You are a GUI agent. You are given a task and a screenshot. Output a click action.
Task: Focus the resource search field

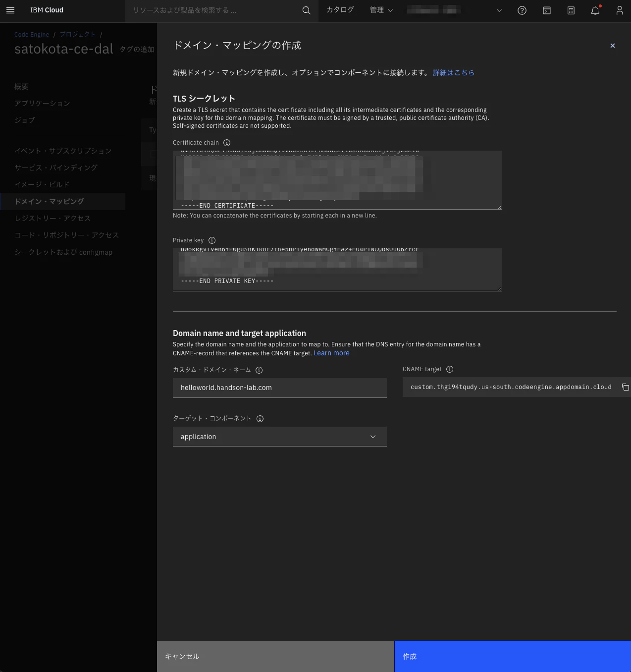click(213, 10)
